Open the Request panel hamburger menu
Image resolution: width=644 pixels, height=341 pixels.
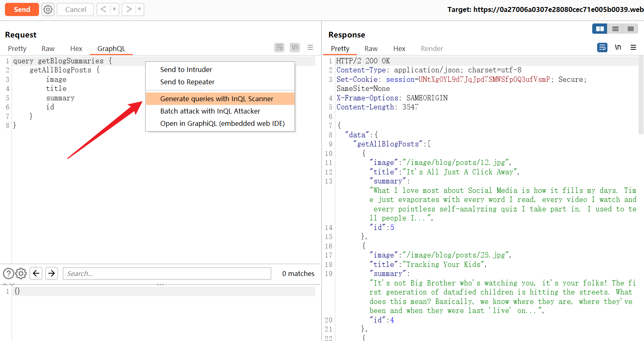coord(310,48)
